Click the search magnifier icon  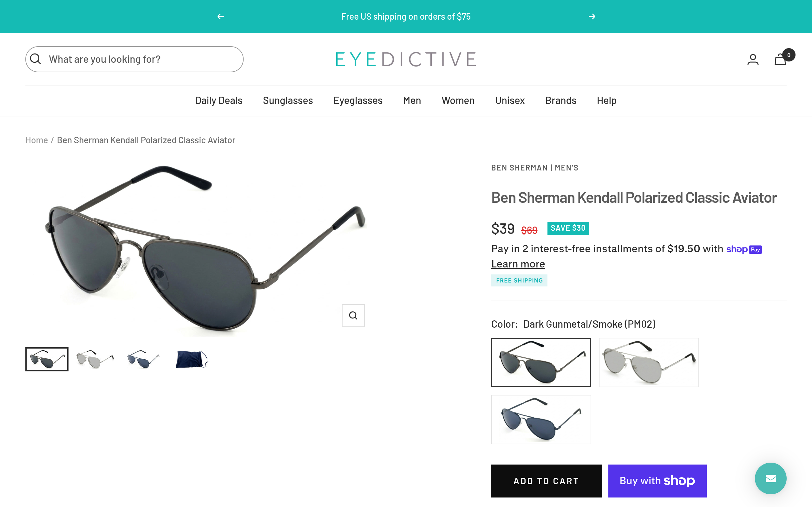(x=35, y=59)
